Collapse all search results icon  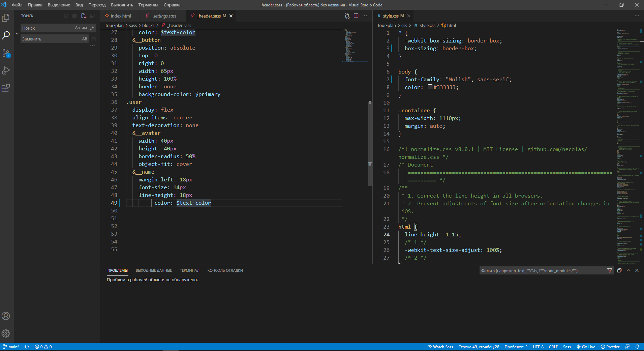tap(92, 16)
